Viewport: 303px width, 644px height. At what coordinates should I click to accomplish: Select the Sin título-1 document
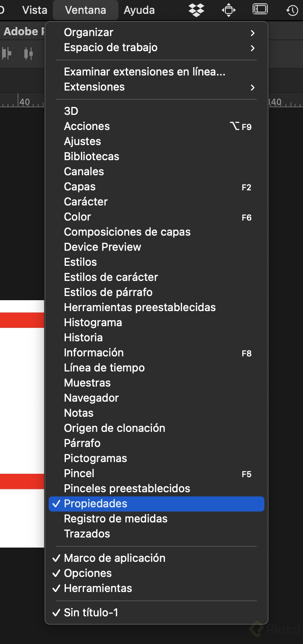pyautogui.click(x=91, y=613)
